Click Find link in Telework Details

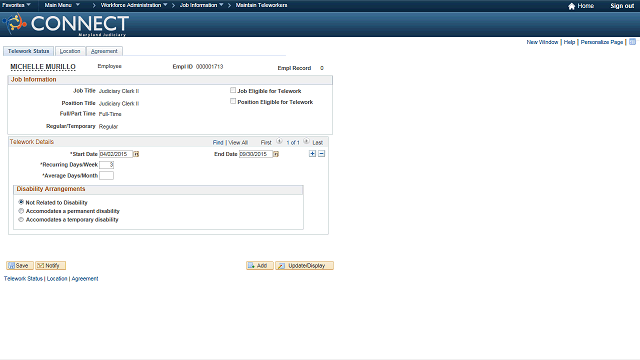coord(218,142)
